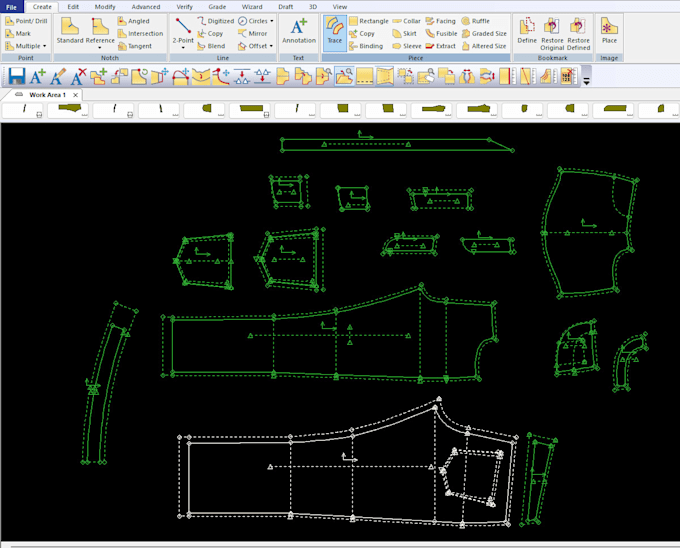
Task: Click the Binding piece button
Action: pos(366,46)
